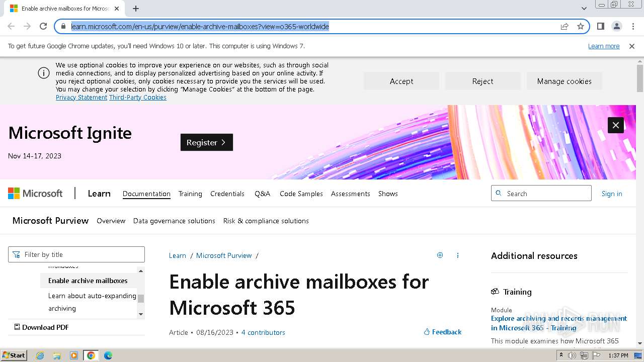Close the Enable archive mailboxes tab
Image resolution: width=644 pixels, height=362 pixels.
tap(117, 9)
